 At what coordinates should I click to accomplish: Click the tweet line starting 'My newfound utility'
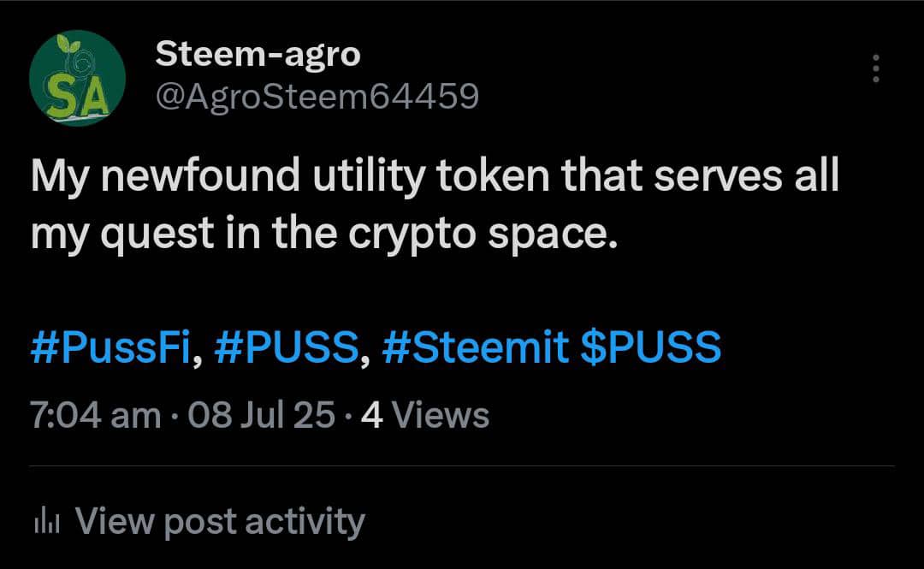click(435, 177)
